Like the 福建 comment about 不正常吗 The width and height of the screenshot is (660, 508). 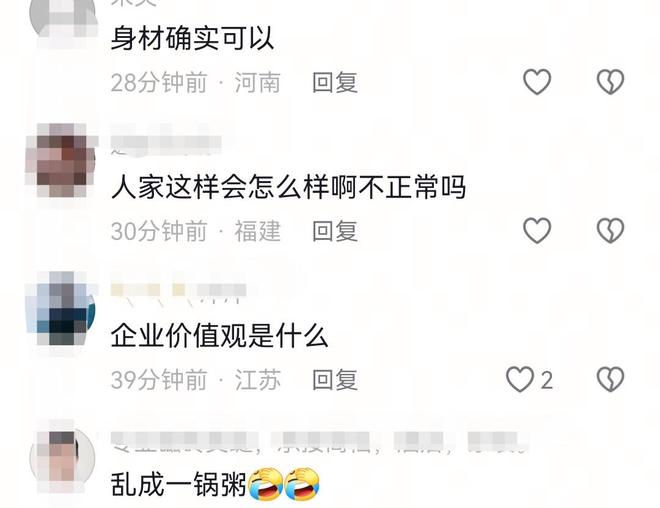[x=537, y=230]
